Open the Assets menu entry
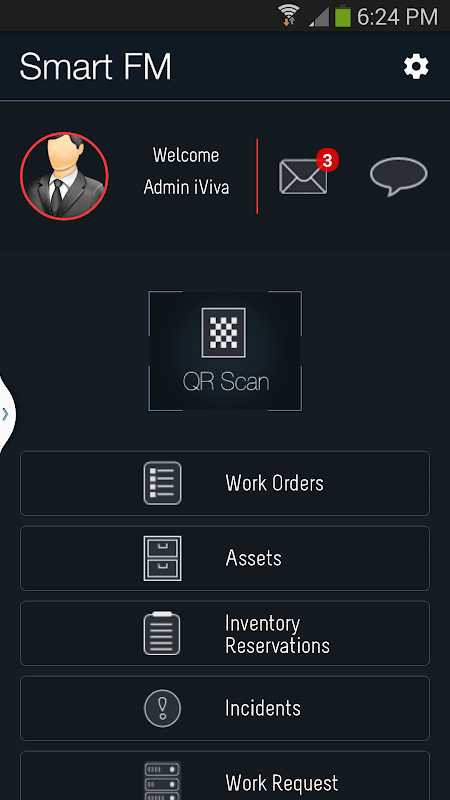 pyautogui.click(x=225, y=558)
